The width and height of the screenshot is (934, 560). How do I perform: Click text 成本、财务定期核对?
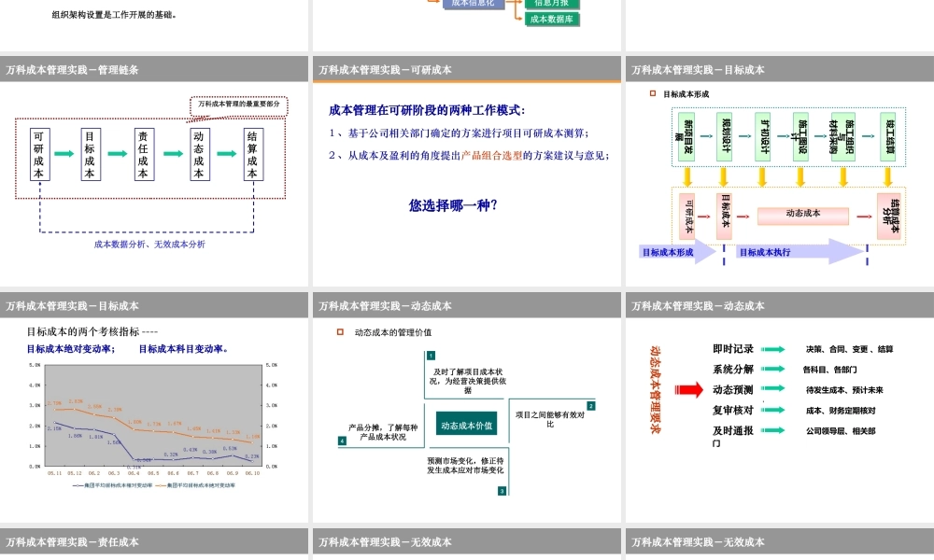click(841, 411)
